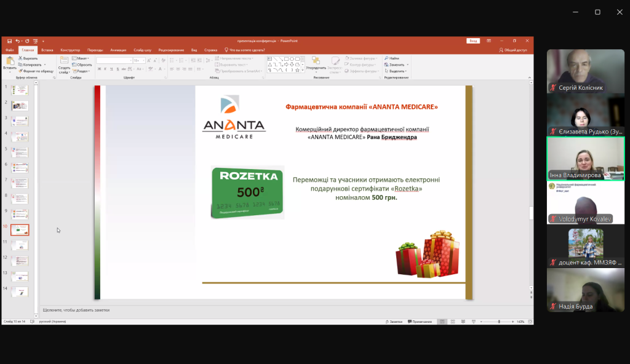Click the ribbon display options icon in title bar
The image size is (630, 364).
(x=488, y=41)
